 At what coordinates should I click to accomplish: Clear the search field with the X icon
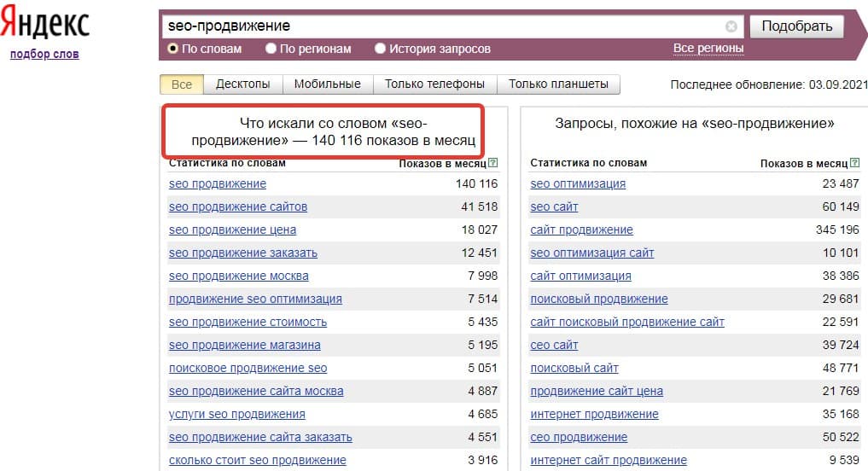[731, 26]
